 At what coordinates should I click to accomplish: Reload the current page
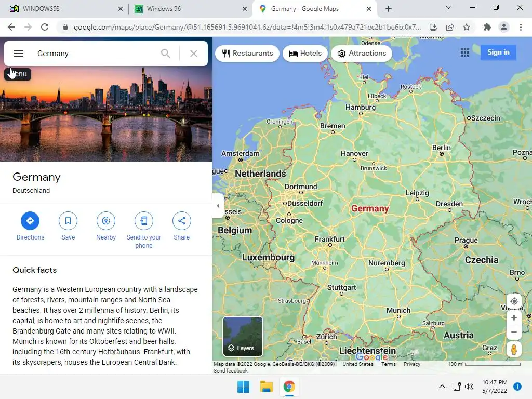click(45, 27)
